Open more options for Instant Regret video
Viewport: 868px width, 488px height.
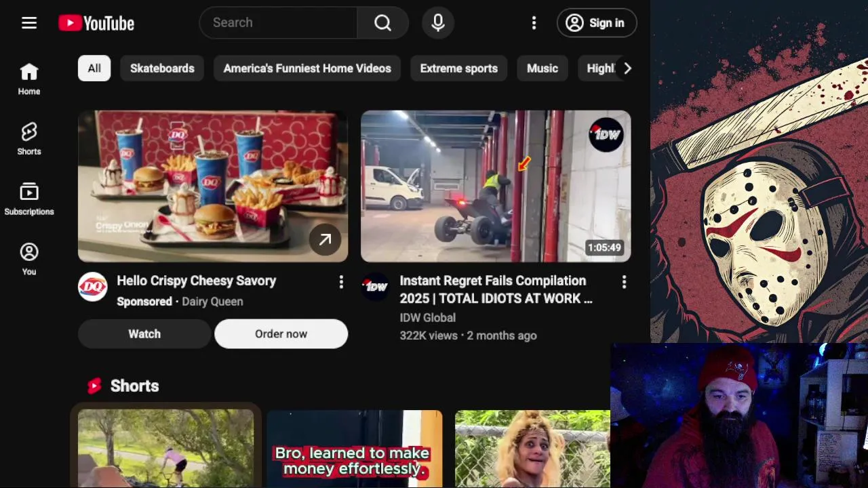coord(624,282)
